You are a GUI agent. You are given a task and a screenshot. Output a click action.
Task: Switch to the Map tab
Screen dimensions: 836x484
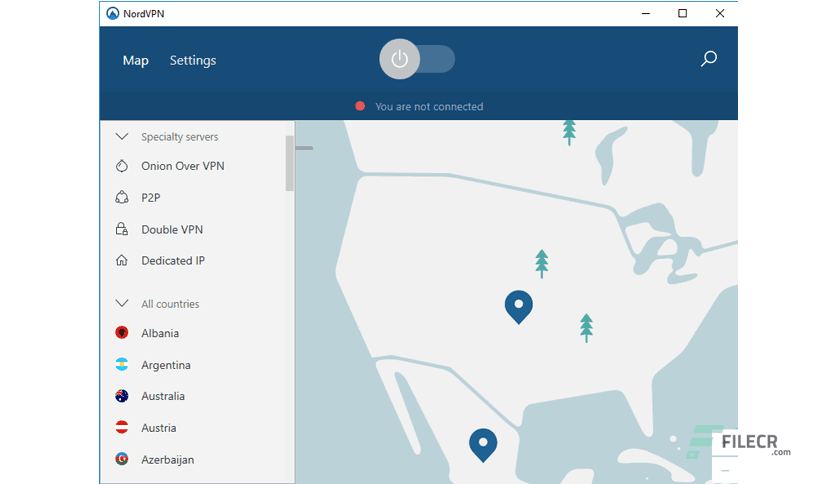click(135, 60)
